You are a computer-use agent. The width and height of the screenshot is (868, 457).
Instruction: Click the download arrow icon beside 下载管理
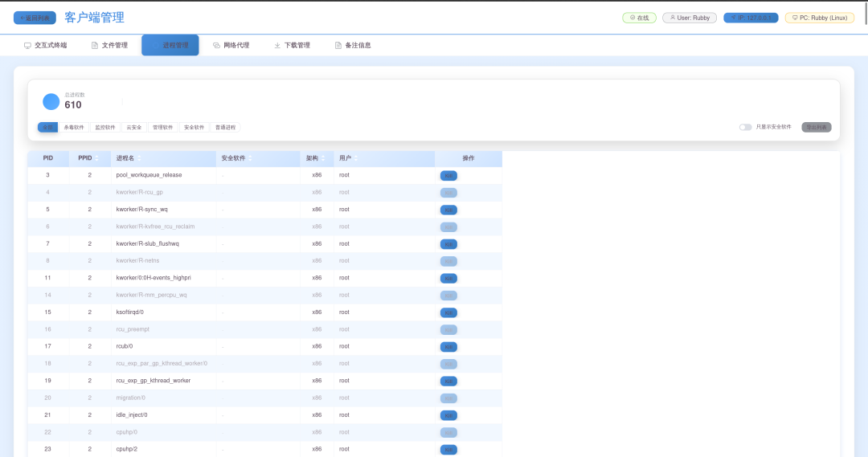pos(277,45)
